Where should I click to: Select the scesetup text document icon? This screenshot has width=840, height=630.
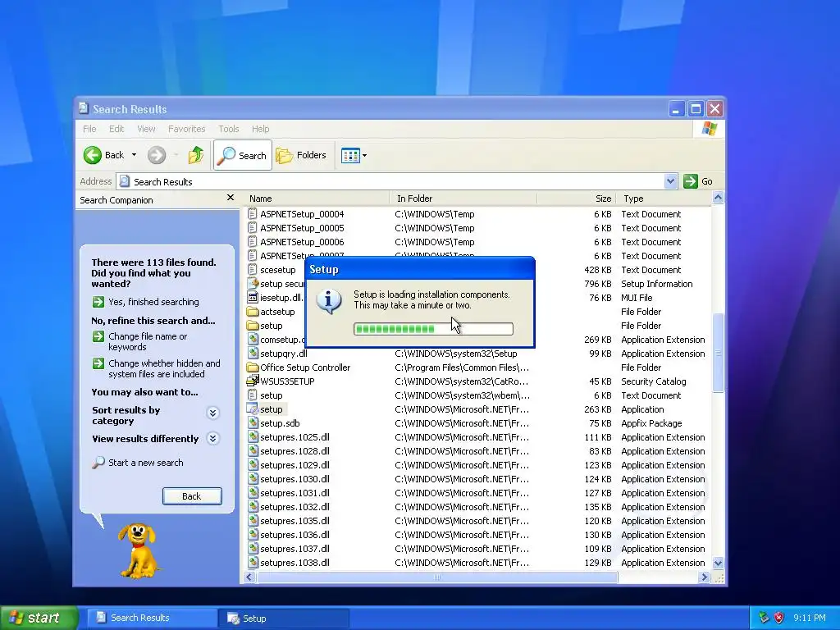[253, 269]
